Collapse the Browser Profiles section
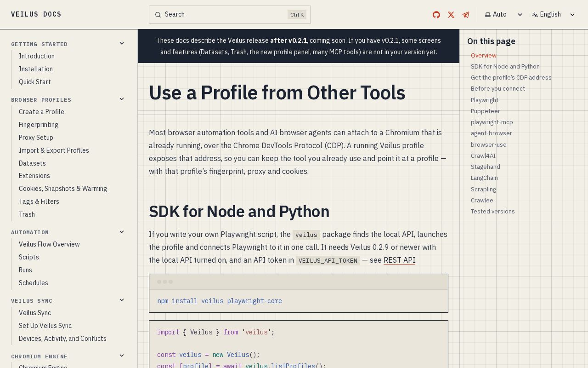 pyautogui.click(x=122, y=99)
